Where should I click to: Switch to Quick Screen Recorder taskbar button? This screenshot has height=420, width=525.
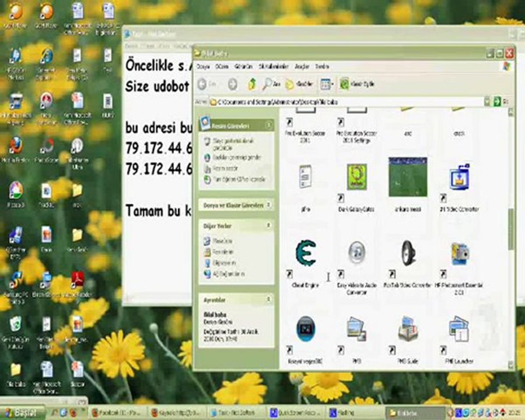pyautogui.click(x=296, y=412)
